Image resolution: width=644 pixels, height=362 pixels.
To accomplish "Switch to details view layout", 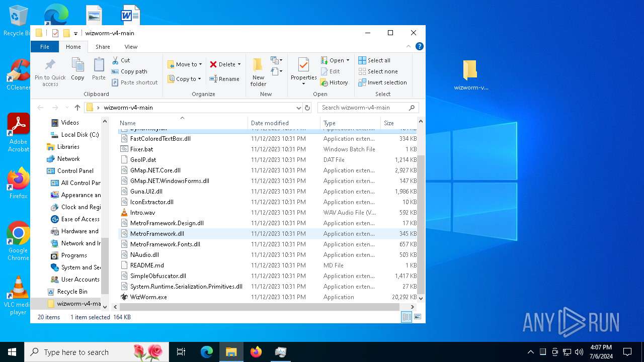I will click(406, 317).
